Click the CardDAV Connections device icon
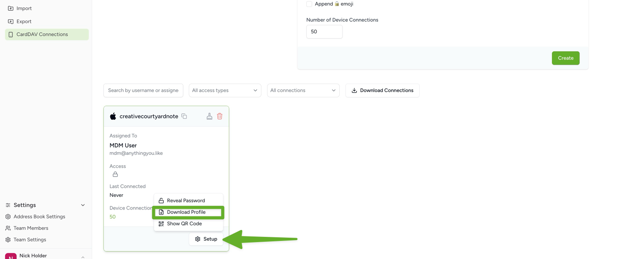 [x=11, y=35]
